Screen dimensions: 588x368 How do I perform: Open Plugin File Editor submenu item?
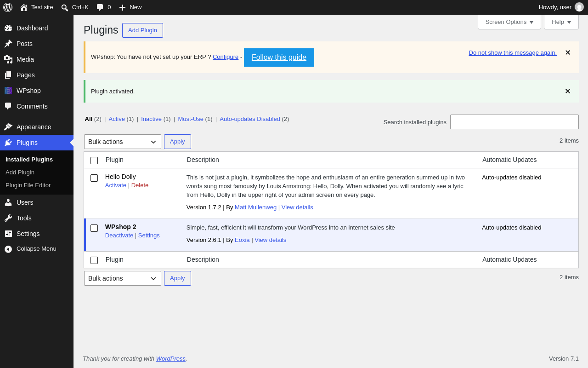[28, 185]
